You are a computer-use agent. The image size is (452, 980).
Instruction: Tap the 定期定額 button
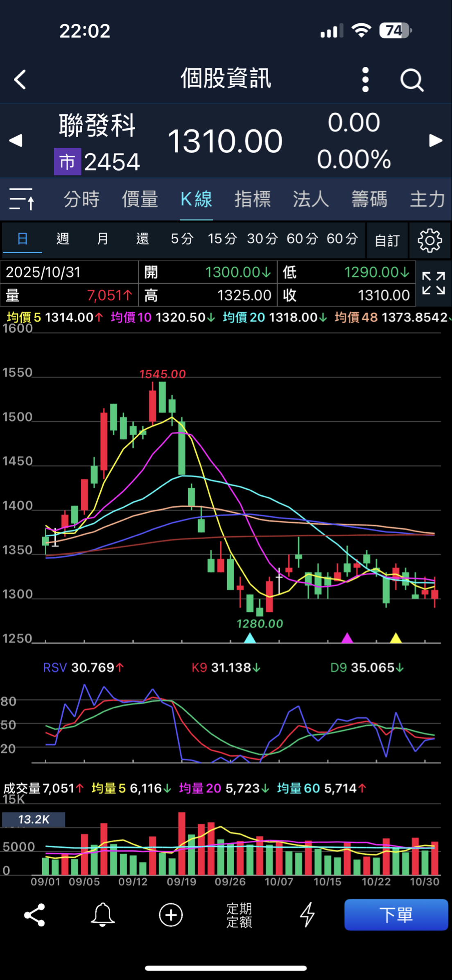pos(239,915)
